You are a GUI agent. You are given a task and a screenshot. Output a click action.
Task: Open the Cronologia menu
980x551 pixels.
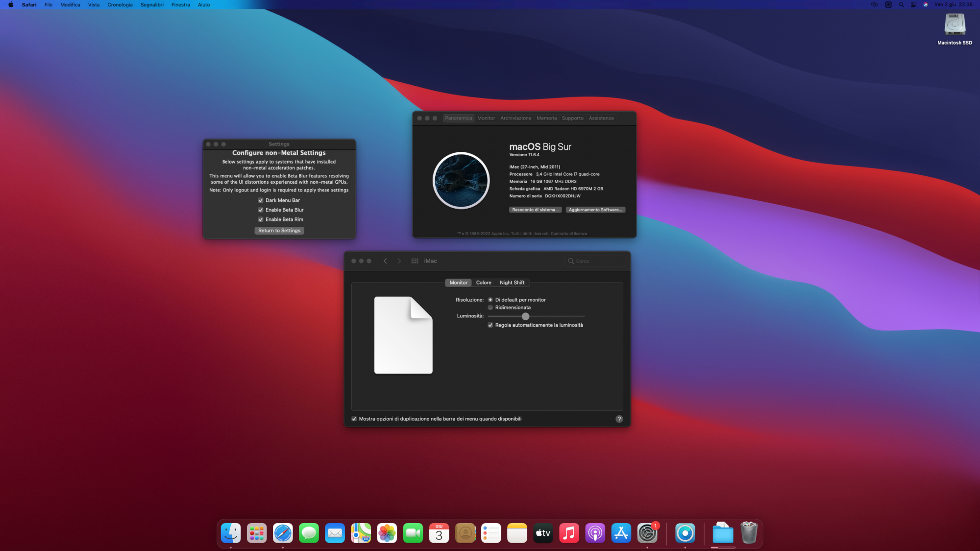pos(120,5)
